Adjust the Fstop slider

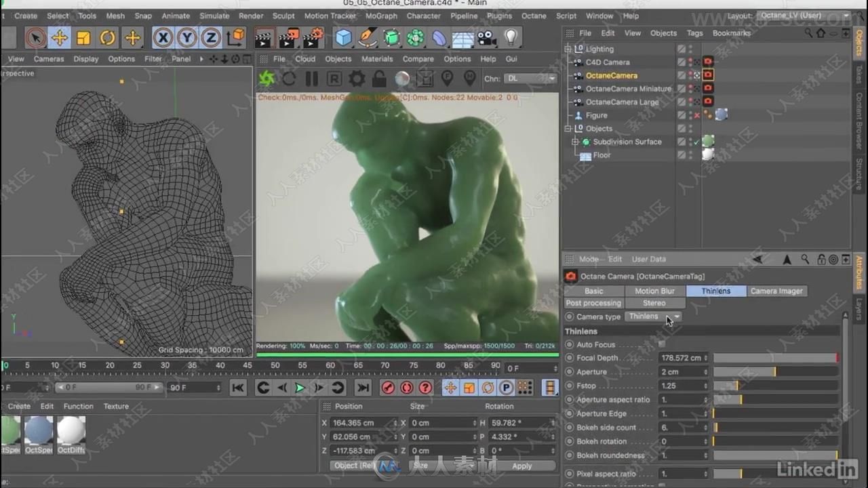[x=776, y=386]
